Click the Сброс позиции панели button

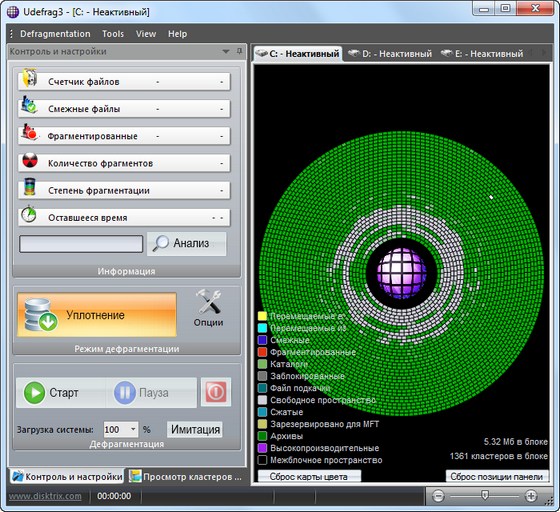(497, 476)
